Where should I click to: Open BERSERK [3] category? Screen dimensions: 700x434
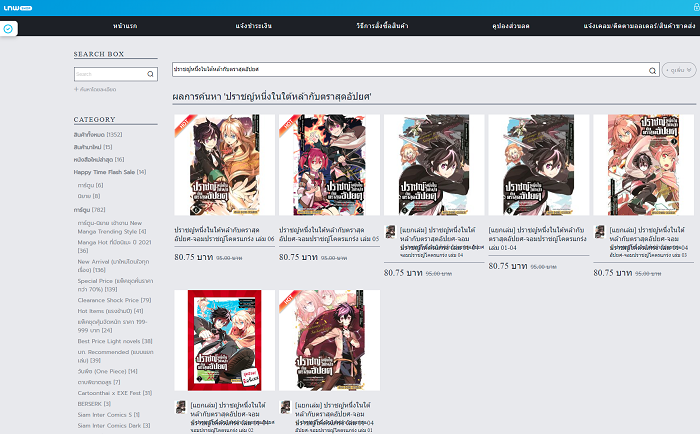tap(94, 404)
